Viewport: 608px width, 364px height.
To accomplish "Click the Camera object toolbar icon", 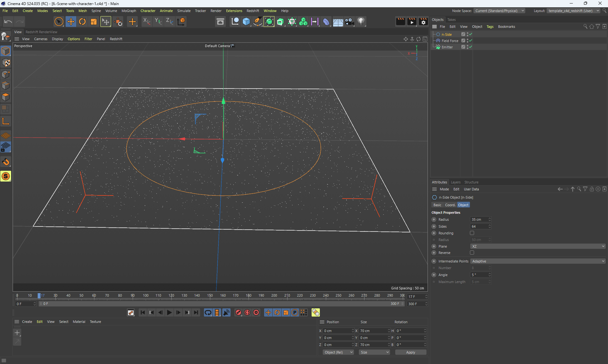I will (x=349, y=22).
